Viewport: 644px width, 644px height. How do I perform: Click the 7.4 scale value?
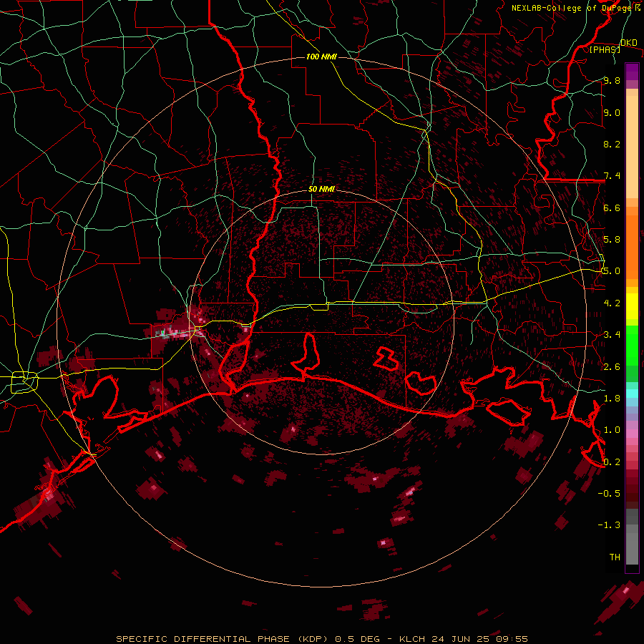[612, 176]
